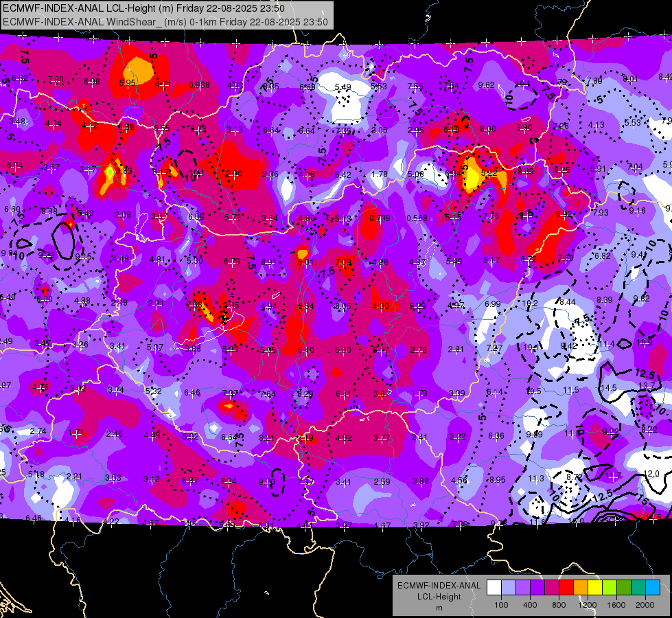Click the sky blue legend swatch

tap(653, 587)
